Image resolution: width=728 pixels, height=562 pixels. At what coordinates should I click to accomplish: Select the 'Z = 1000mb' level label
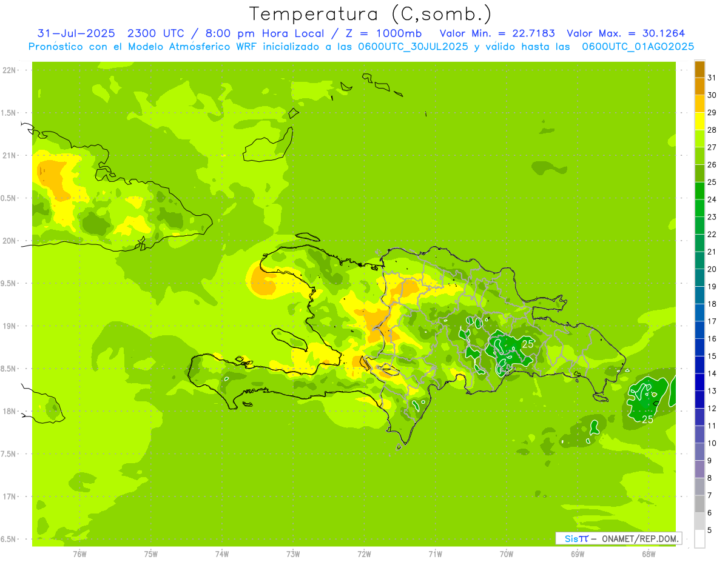pos(383,33)
